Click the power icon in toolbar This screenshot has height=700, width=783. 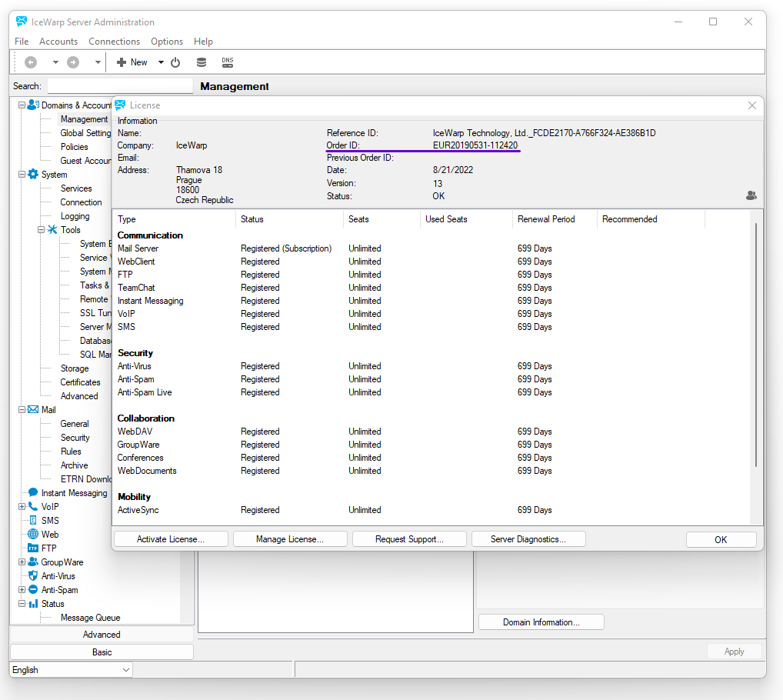click(175, 62)
